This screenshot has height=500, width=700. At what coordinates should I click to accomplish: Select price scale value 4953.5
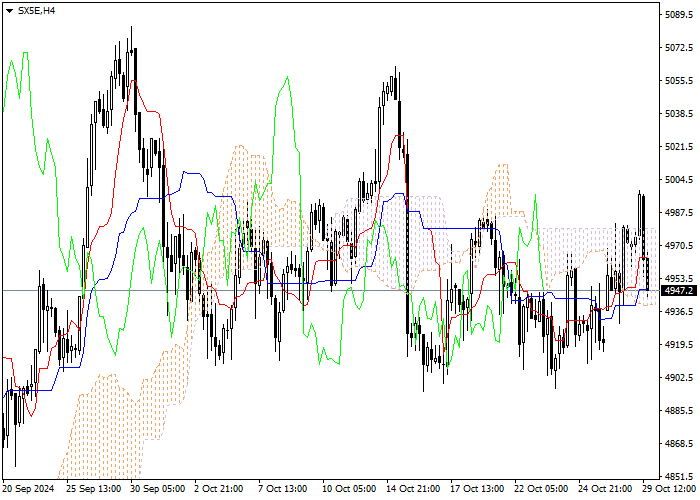(x=679, y=279)
